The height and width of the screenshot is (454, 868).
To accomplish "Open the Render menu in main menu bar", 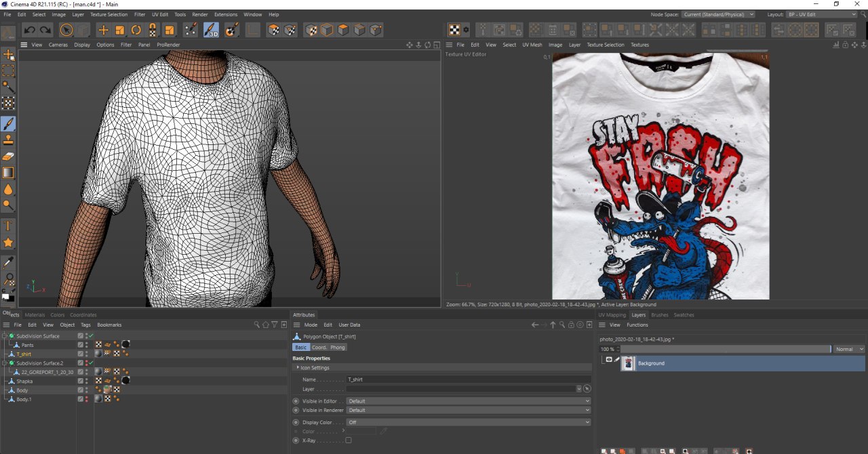I will click(200, 14).
